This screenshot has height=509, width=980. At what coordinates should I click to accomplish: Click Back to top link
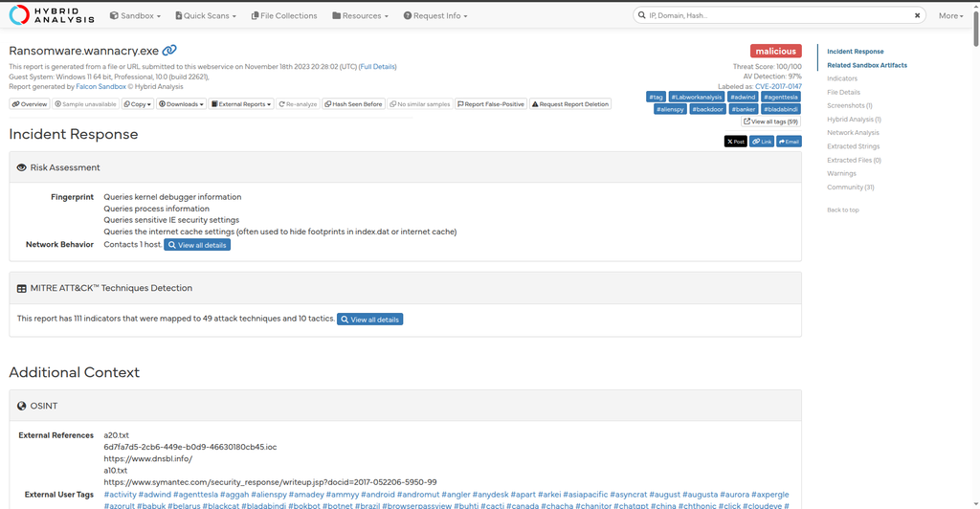(842, 210)
